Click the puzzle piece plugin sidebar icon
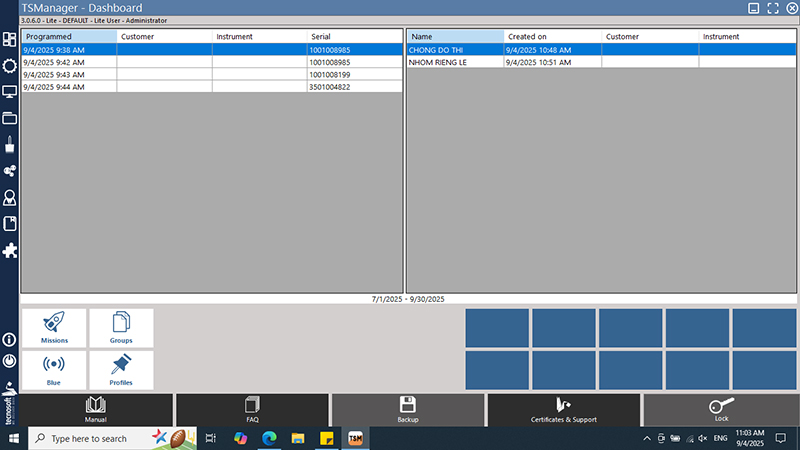This screenshot has width=800, height=450. click(10, 249)
